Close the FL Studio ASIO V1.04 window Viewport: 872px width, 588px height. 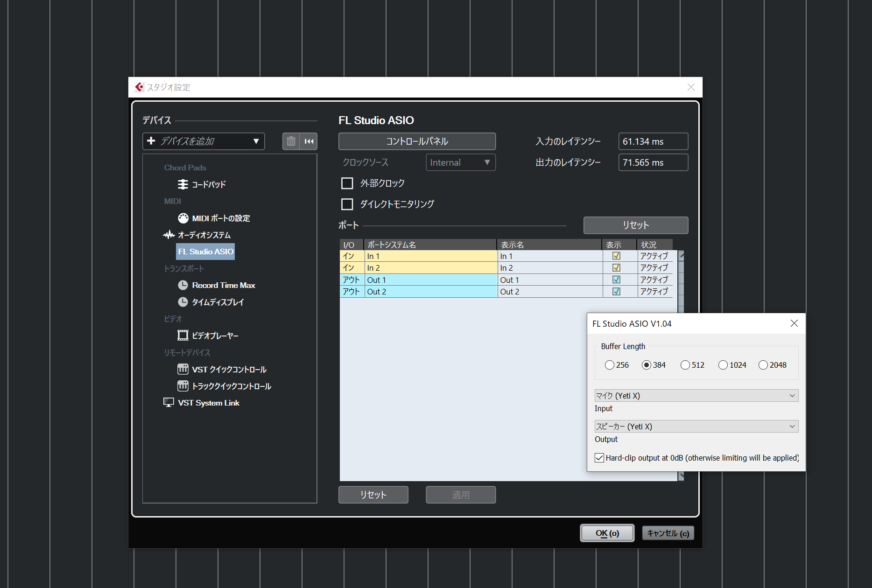pos(794,323)
